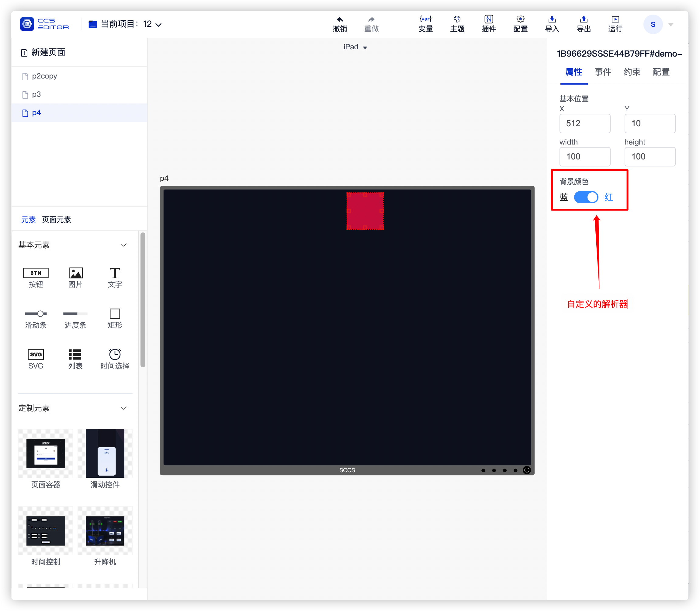The image size is (700, 611).
Task: Click the user avatar S
Action: (653, 24)
